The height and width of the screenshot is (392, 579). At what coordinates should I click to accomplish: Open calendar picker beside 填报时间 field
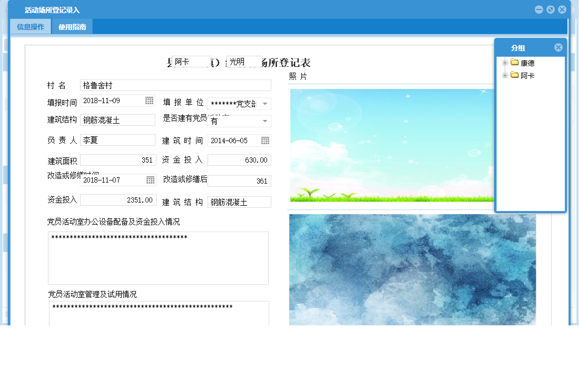click(x=150, y=100)
